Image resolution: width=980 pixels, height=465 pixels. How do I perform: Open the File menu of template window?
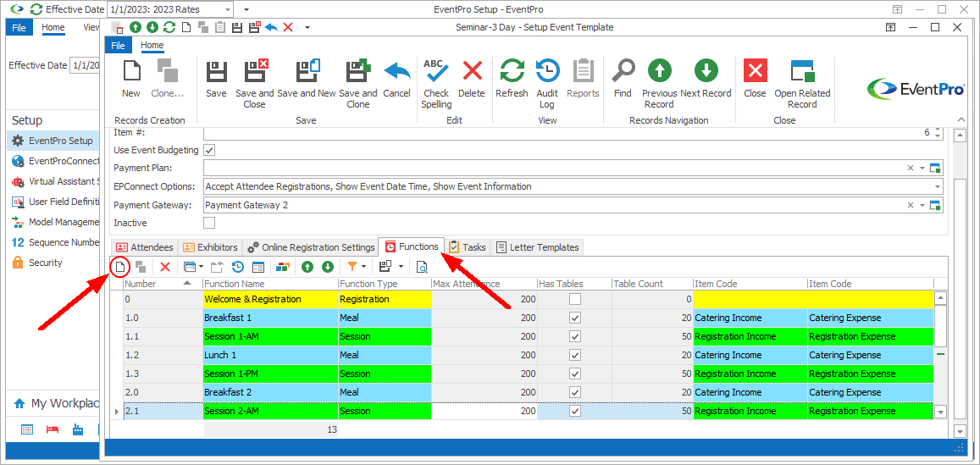coord(118,46)
